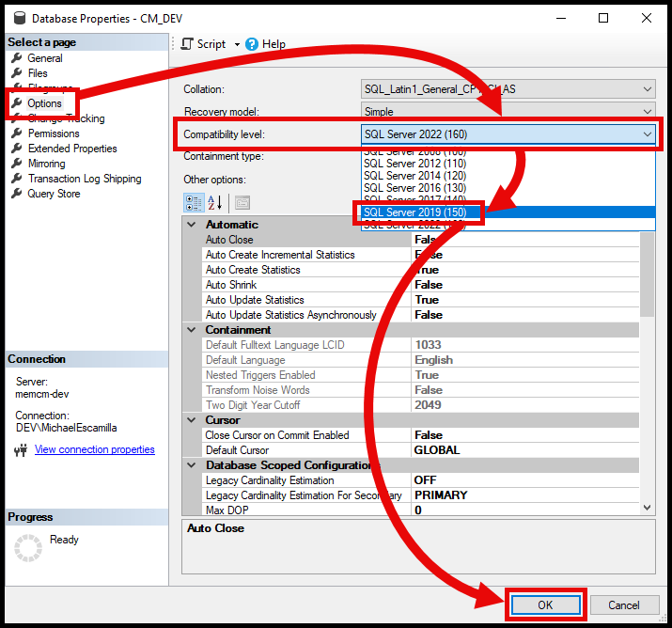Open View connection properties link
Screen dimensions: 672x628
click(94, 450)
